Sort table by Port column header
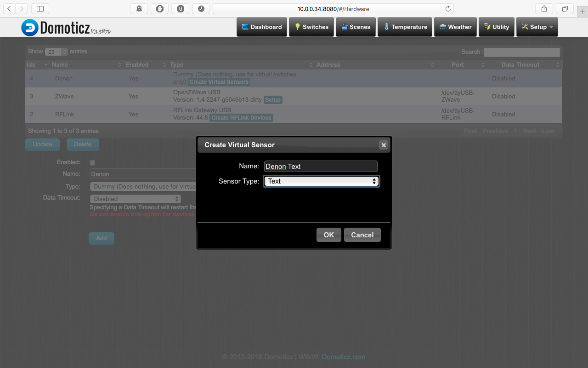 click(461, 65)
